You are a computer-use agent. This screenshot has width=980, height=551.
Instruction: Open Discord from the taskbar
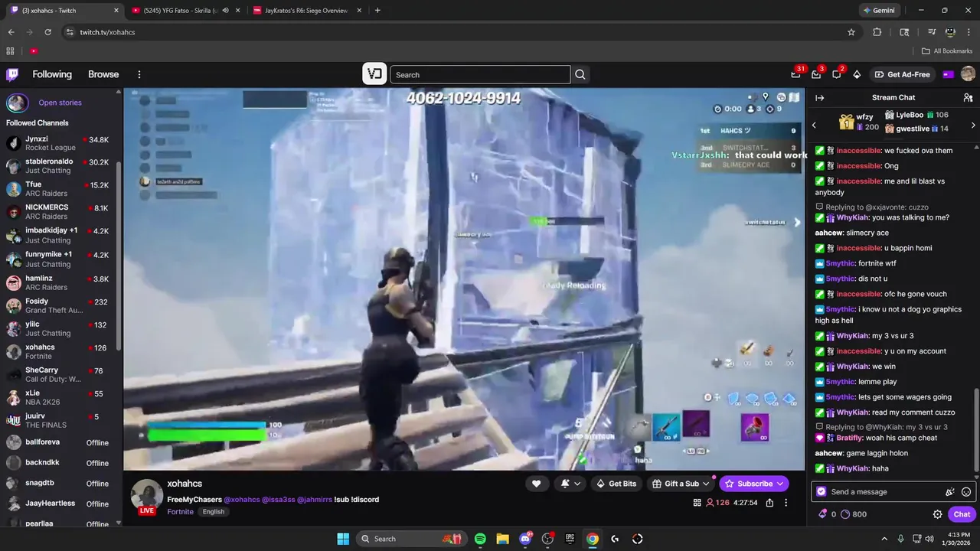(525, 539)
